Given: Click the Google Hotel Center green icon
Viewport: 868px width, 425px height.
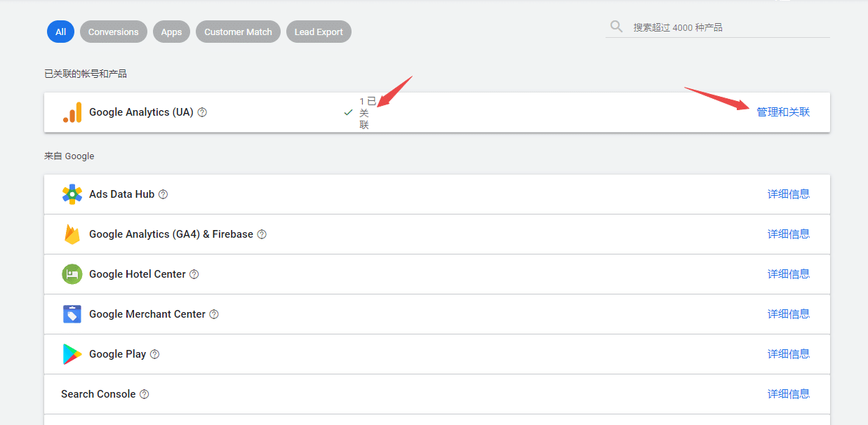Looking at the screenshot, I should click(72, 274).
